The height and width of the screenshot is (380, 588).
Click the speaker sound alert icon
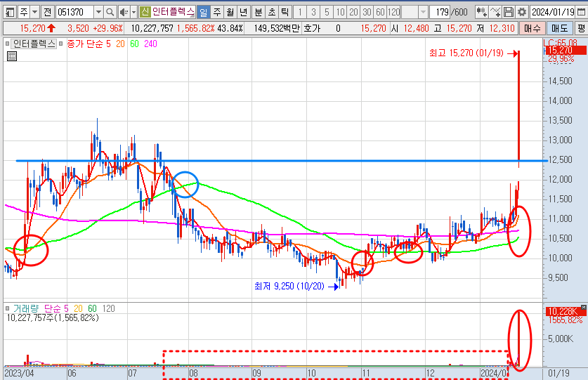(x=124, y=13)
